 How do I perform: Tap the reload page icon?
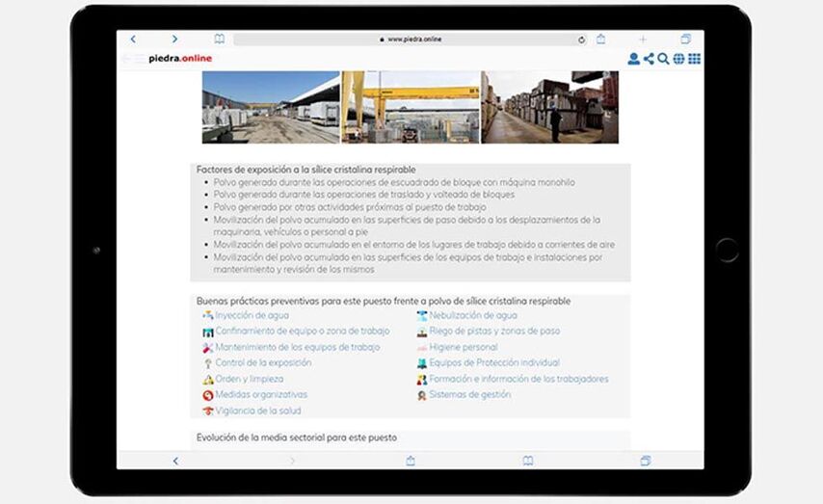pos(581,40)
